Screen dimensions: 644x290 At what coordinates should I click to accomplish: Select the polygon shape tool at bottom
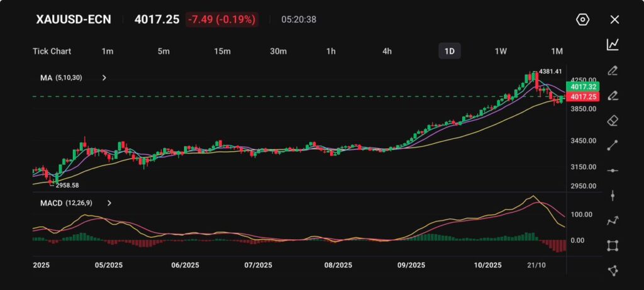pos(613,270)
